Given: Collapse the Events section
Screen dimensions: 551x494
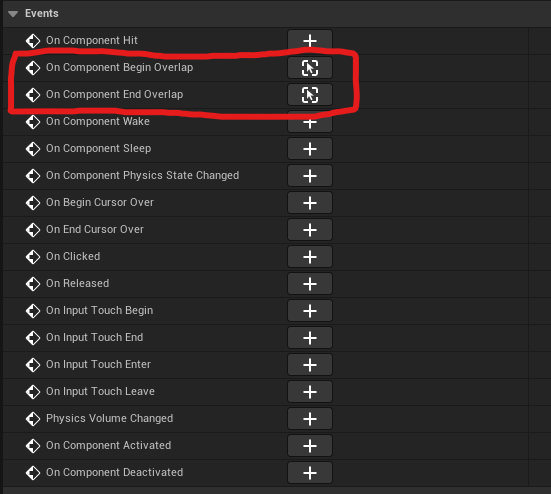Looking at the screenshot, I should tap(13, 14).
